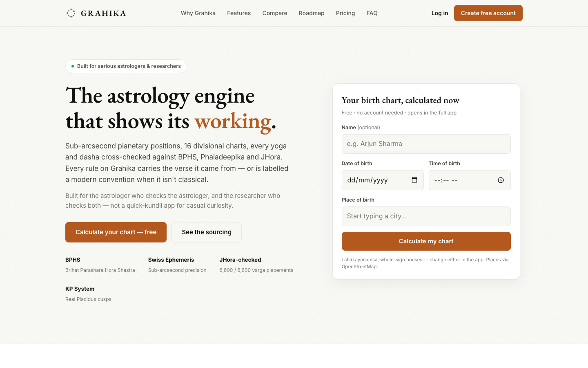Click the Grahika logo icon

[71, 13]
